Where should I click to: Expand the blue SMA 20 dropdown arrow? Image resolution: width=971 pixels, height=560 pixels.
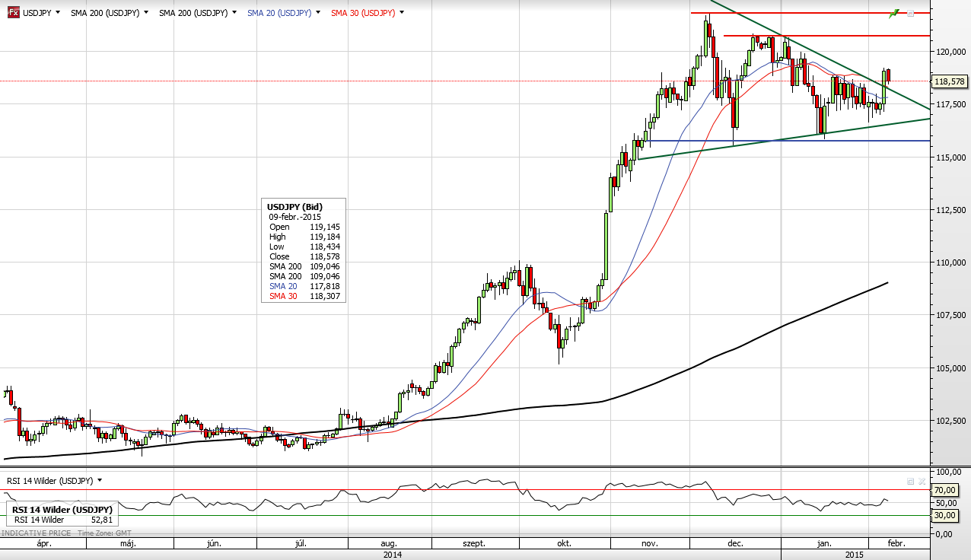coord(318,13)
